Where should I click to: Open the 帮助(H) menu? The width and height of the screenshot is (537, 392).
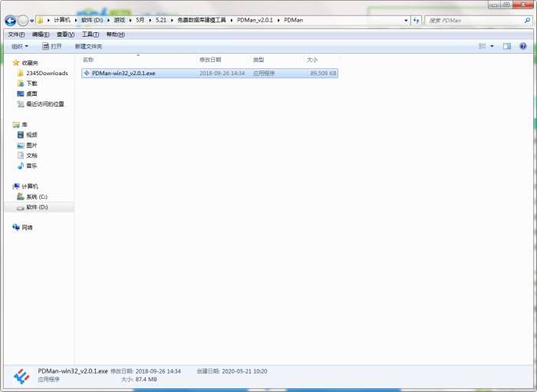tap(115, 35)
